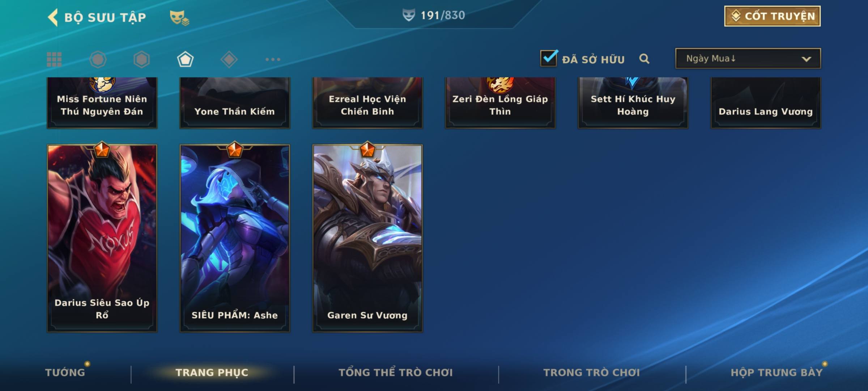Select the Garen Sư Vương skin card

click(367, 238)
